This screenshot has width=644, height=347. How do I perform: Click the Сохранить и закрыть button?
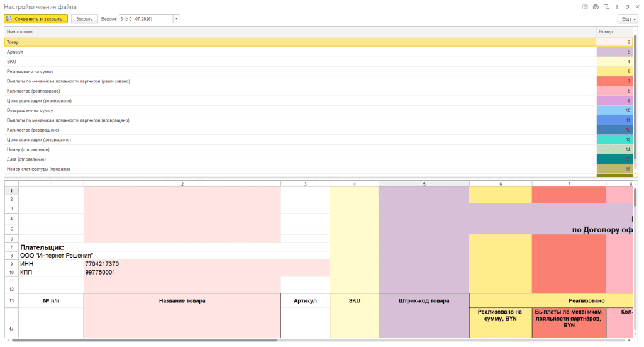36,19
